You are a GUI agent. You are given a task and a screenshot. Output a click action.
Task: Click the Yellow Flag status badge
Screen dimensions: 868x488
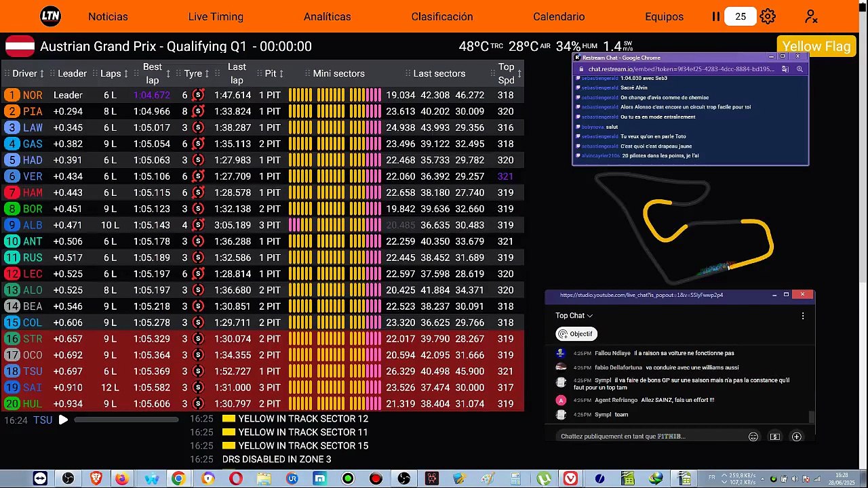coord(816,46)
